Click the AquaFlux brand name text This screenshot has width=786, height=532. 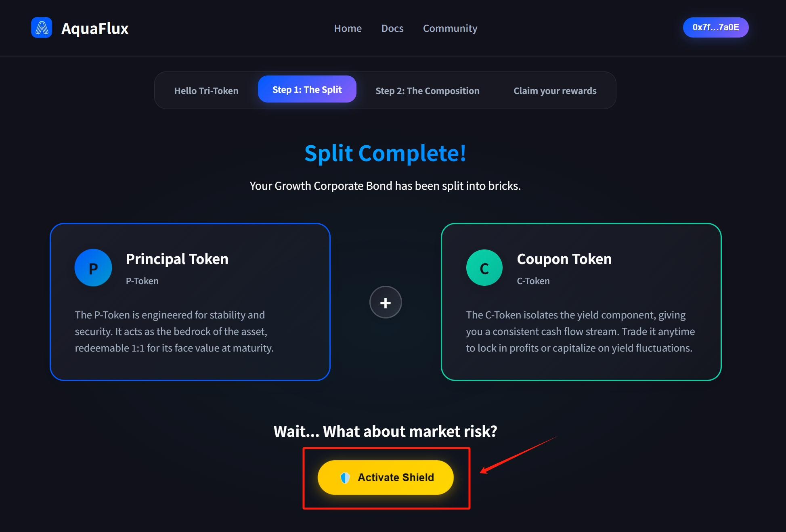(x=95, y=29)
